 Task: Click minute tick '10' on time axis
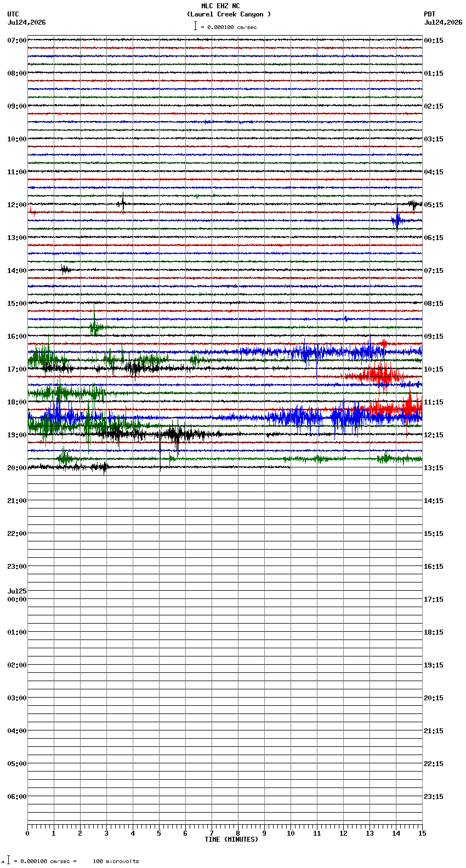tap(291, 833)
